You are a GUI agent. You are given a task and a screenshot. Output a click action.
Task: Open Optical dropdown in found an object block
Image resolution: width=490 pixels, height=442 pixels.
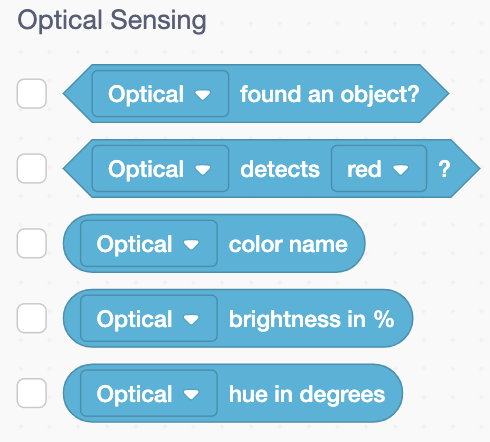[160, 94]
